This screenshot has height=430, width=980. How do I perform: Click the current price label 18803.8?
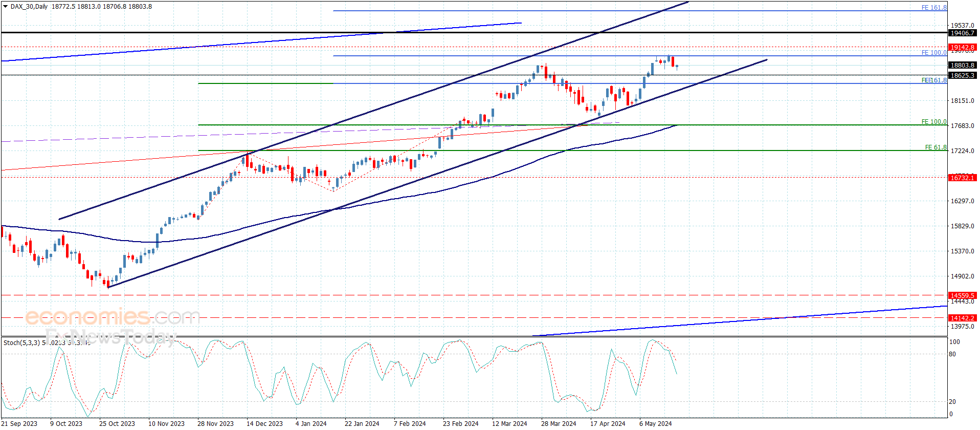[962, 65]
